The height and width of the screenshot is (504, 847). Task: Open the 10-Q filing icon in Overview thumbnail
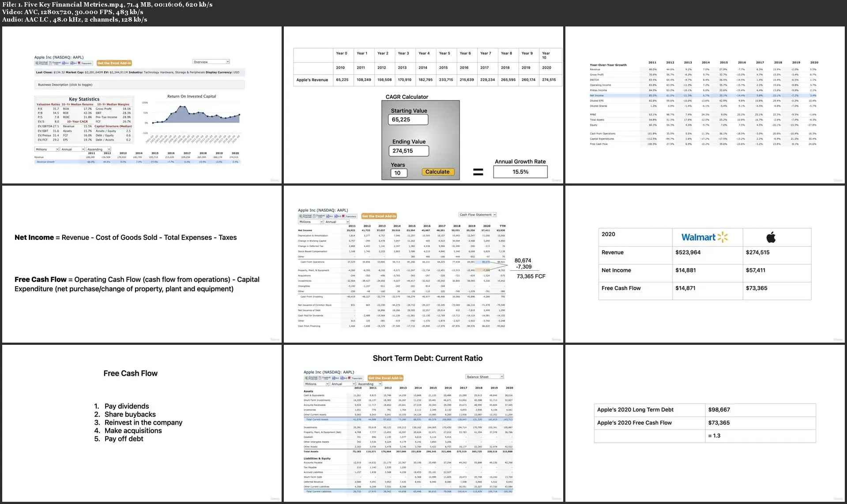click(73, 63)
